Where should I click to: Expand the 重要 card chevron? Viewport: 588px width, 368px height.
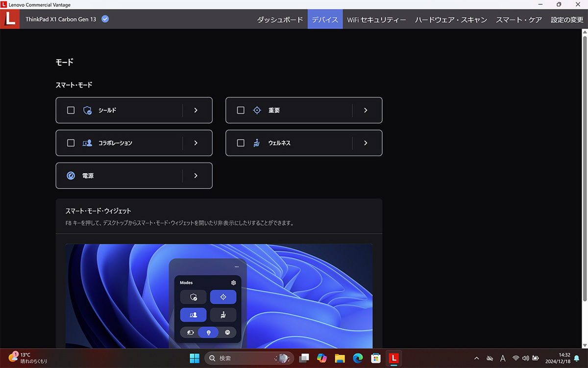(366, 110)
